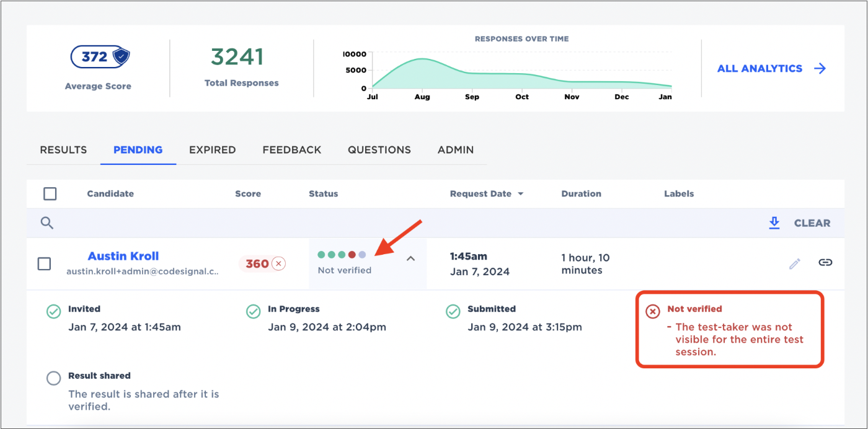Click the download icon beside Clear
This screenshot has width=868, height=429.
coord(774,223)
